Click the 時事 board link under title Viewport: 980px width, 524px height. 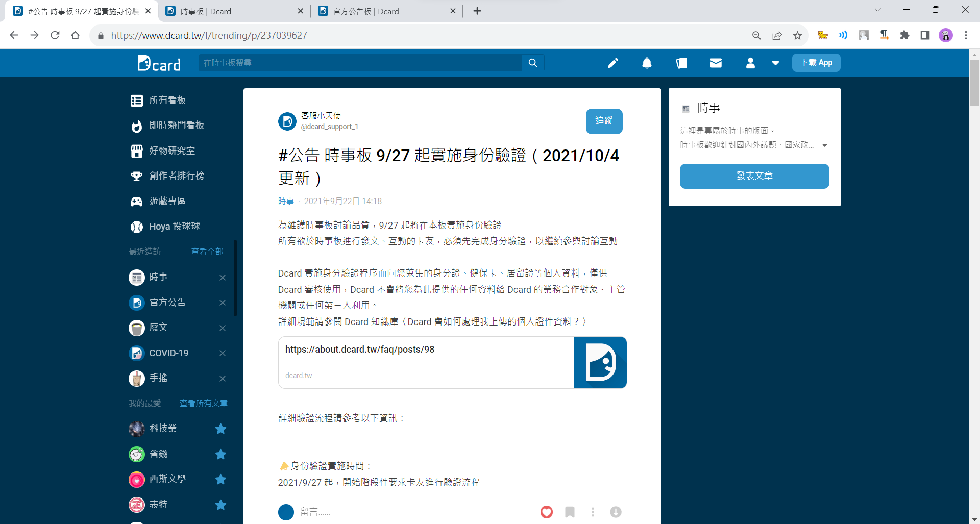(286, 201)
